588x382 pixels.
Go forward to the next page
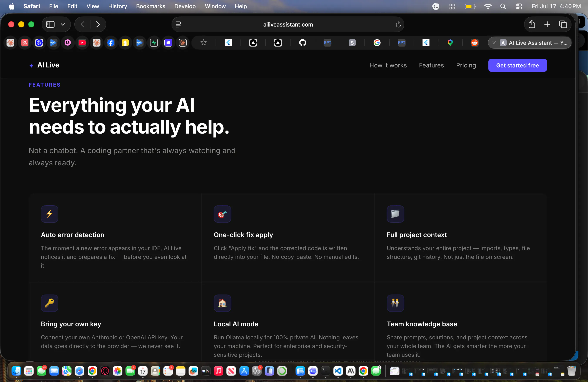click(98, 24)
